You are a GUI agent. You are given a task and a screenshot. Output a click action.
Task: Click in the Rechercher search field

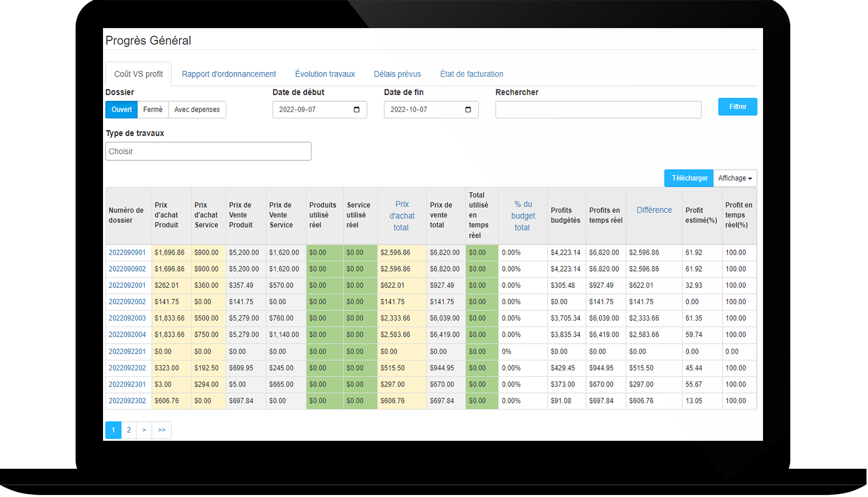(598, 109)
